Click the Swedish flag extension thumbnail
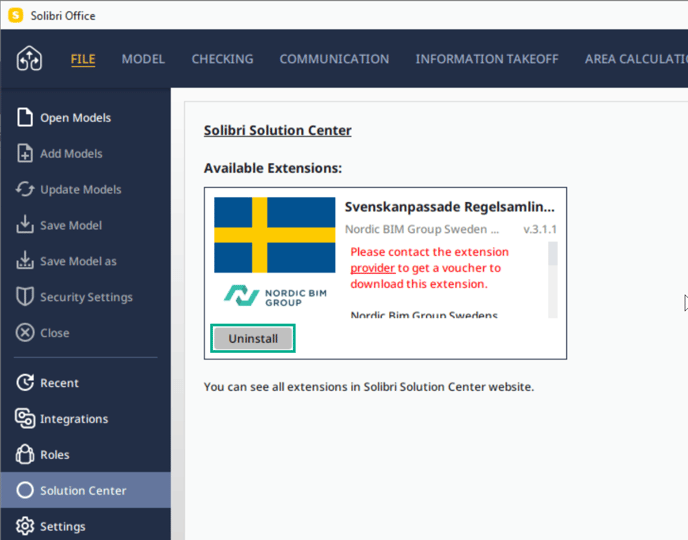The width and height of the screenshot is (688, 540). pos(275,235)
